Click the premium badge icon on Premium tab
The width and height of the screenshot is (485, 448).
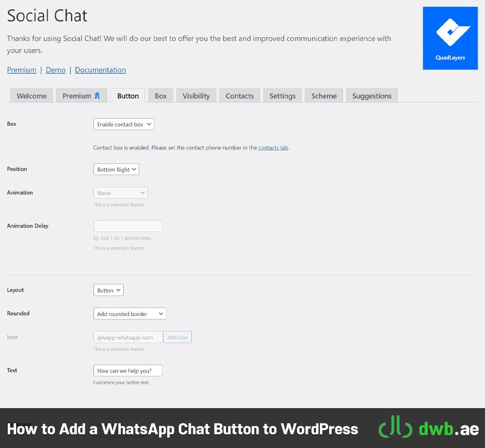(97, 95)
